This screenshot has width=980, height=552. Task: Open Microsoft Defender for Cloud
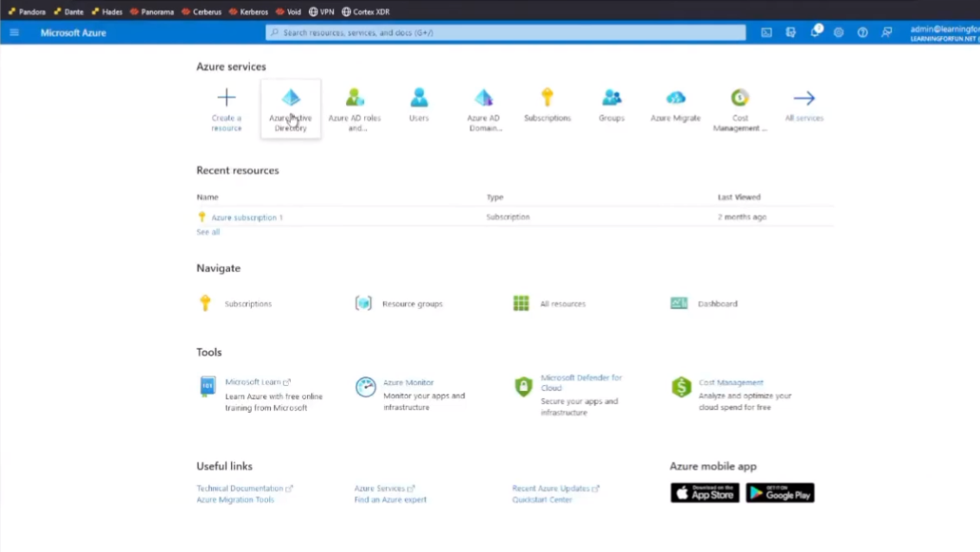tap(581, 382)
